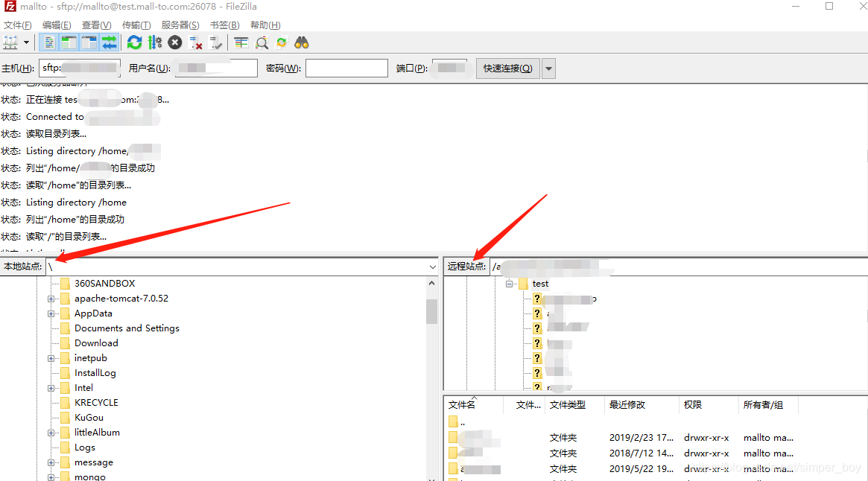This screenshot has width=868, height=481.
Task: Click the host (主机) input field
Action: coord(80,68)
